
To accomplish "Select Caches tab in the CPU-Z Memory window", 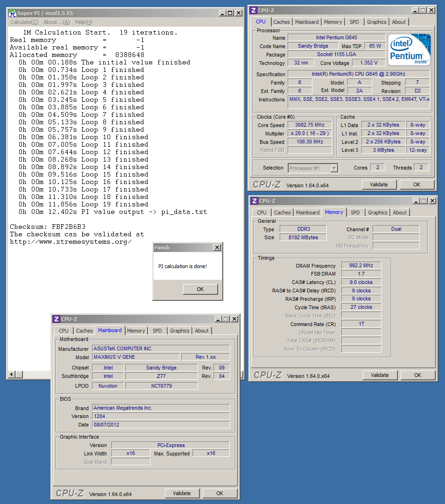I will pyautogui.click(x=283, y=213).
